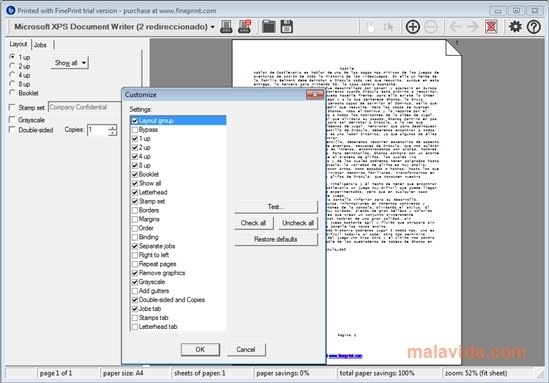Click the Check all button

(253, 223)
